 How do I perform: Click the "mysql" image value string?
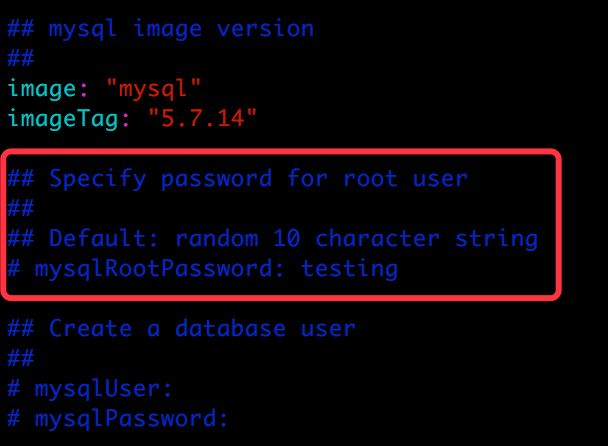(x=154, y=88)
